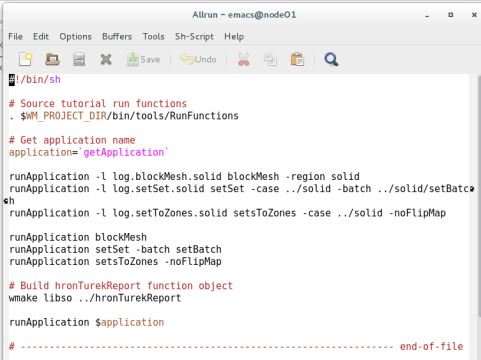The width and height of the screenshot is (481, 360).
Task: Click line 'runApplication setsToZones -noFlipMap'
Action: point(115,262)
